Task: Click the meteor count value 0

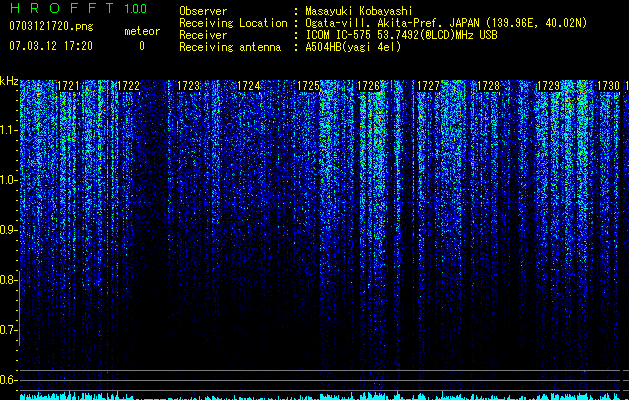Action: (142, 46)
